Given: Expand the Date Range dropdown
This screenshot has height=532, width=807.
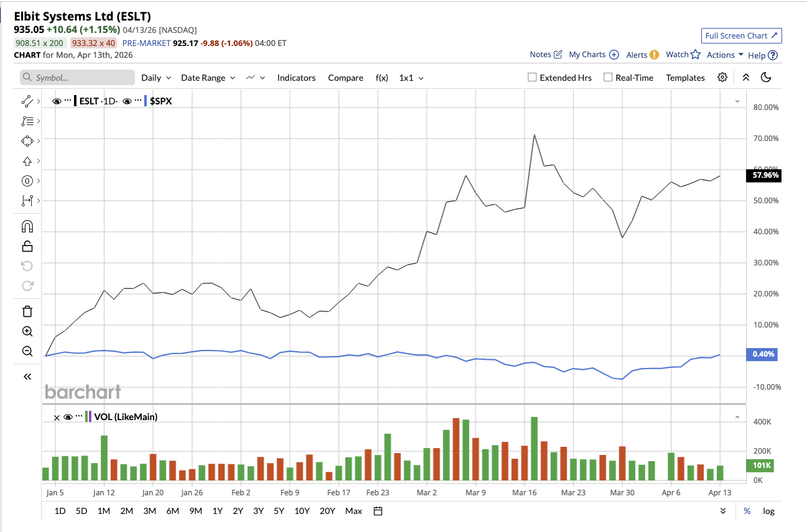Looking at the screenshot, I should pos(208,78).
